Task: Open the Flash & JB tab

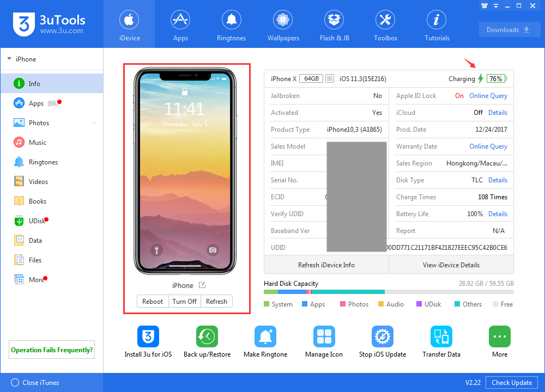Action: click(x=335, y=24)
